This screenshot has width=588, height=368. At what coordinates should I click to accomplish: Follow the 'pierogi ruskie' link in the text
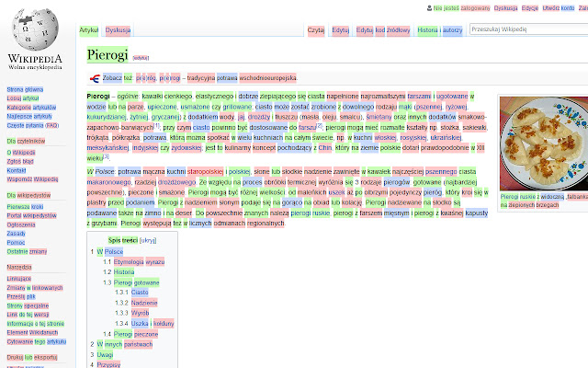(x=311, y=213)
